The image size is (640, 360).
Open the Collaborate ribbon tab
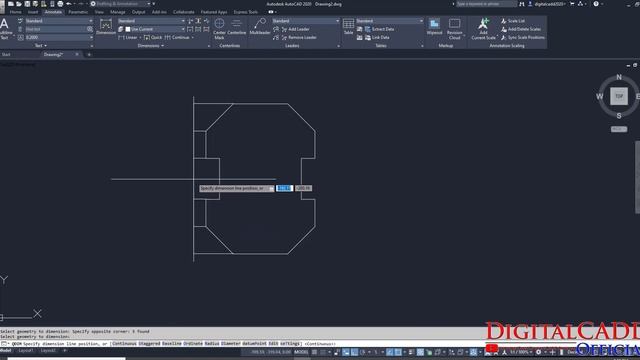[x=184, y=12]
